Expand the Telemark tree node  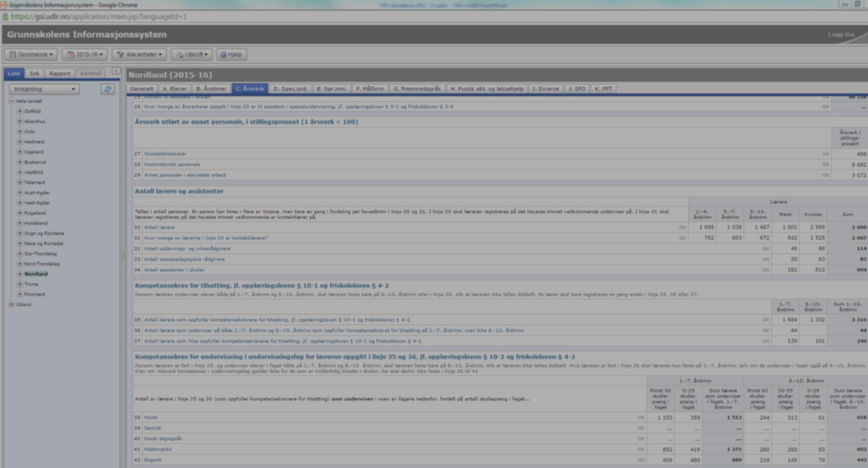point(19,182)
